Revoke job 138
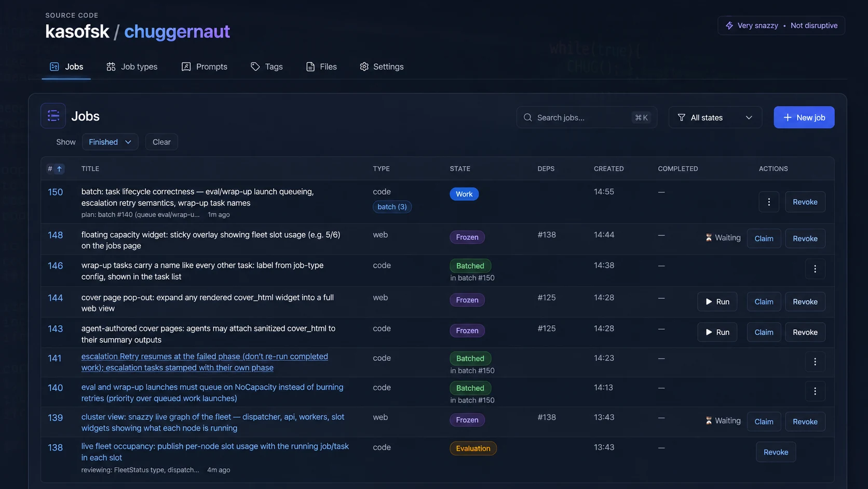This screenshot has width=868, height=489. 776,453
